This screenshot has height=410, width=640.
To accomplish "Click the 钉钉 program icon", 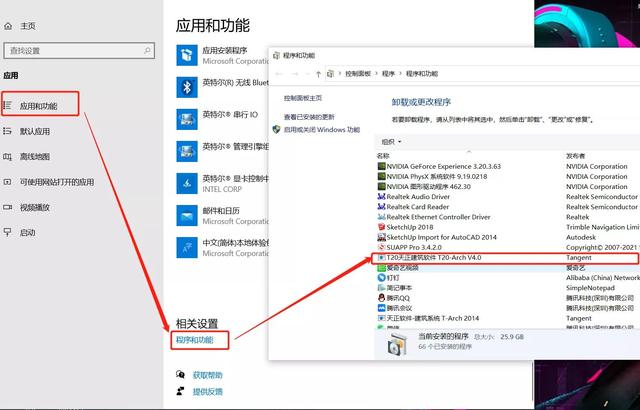I will click(381, 278).
